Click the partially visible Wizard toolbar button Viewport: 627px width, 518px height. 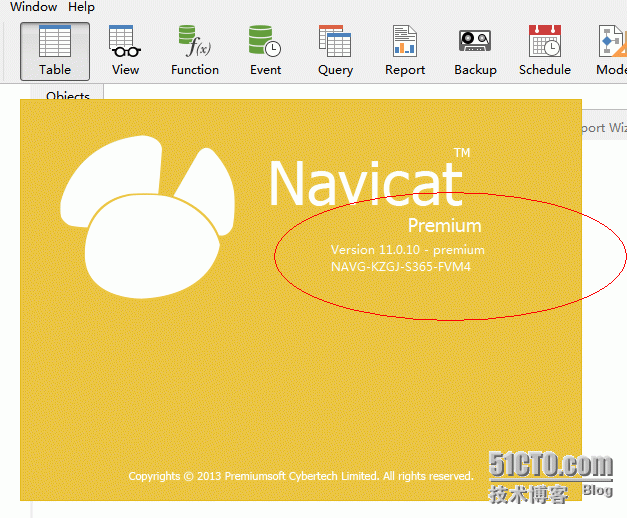click(x=604, y=128)
